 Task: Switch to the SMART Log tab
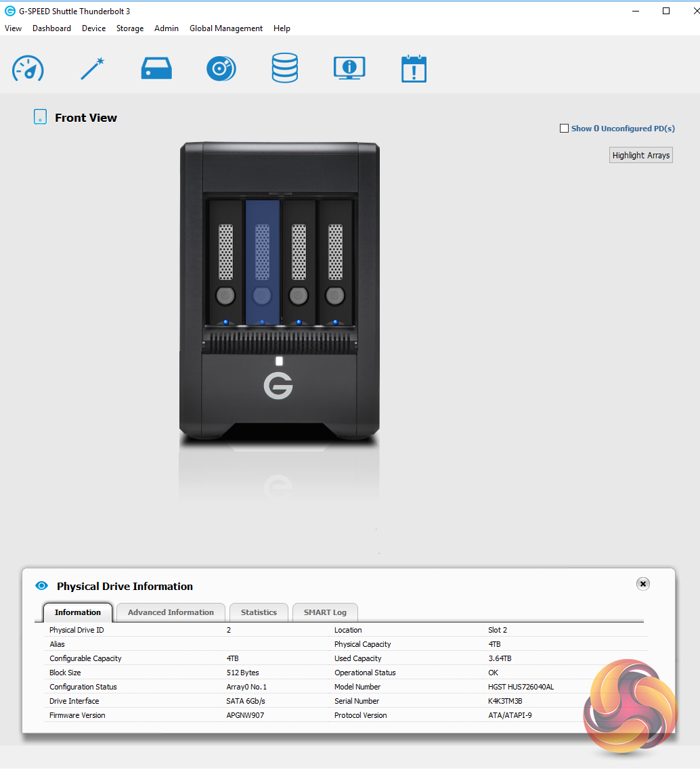click(325, 612)
